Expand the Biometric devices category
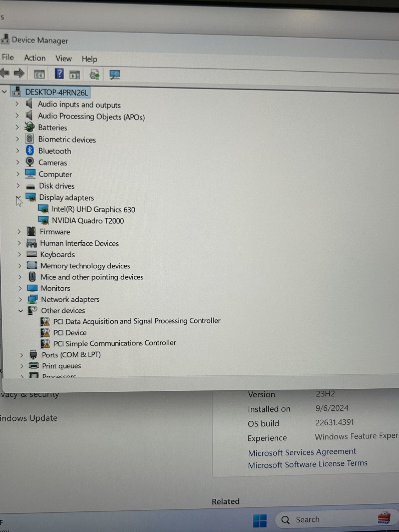399x532 pixels. [18, 139]
